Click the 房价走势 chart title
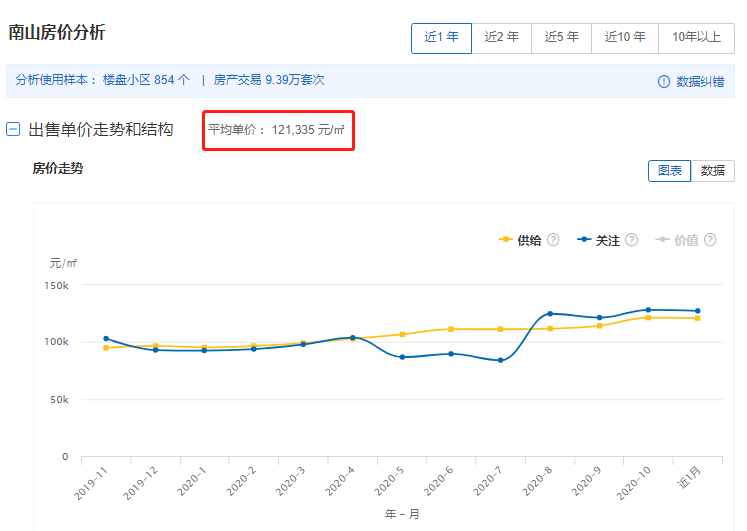747x531 pixels. coord(58,169)
